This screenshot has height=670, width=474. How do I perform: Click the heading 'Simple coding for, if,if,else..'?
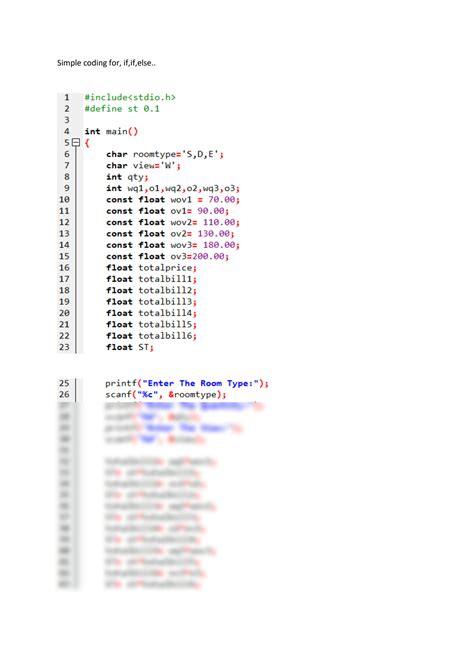pyautogui.click(x=106, y=63)
